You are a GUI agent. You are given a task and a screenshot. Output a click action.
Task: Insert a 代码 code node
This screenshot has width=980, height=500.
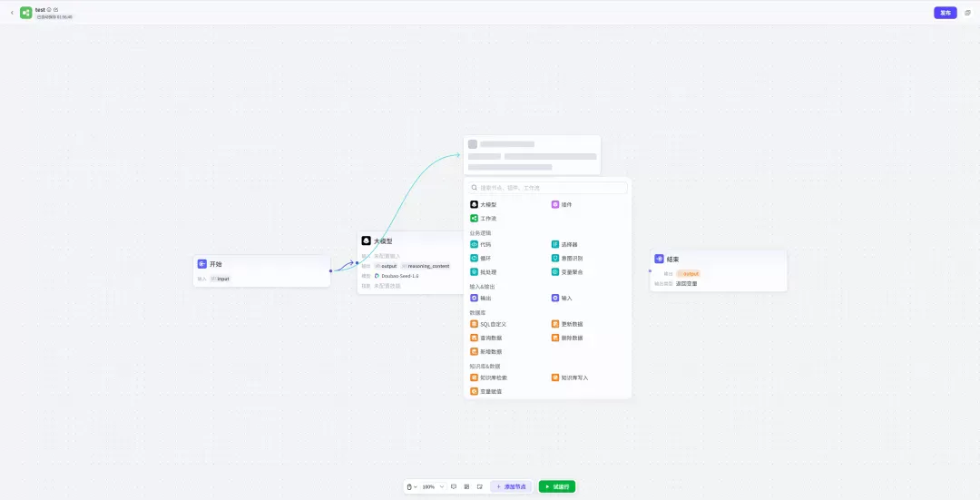click(481, 244)
